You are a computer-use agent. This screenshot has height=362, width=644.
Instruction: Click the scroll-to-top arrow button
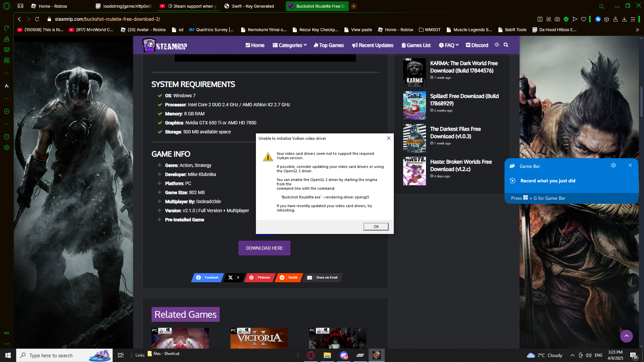pyautogui.click(x=626, y=336)
